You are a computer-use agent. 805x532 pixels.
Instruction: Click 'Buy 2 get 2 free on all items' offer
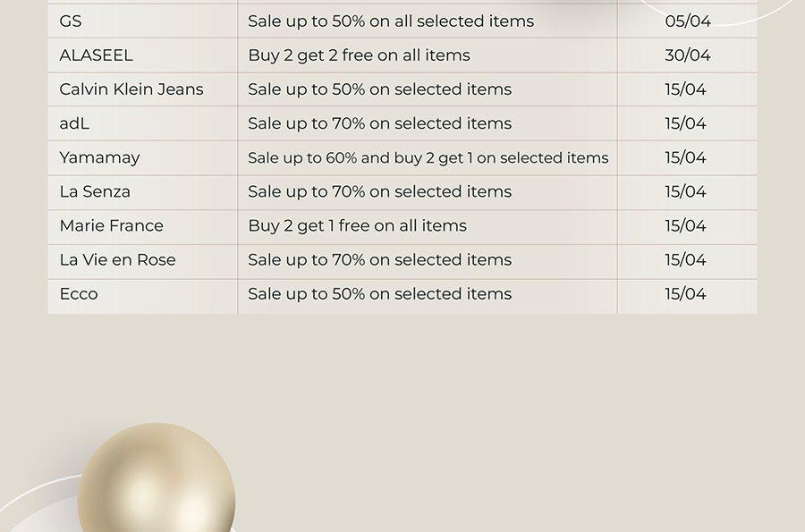(359, 55)
